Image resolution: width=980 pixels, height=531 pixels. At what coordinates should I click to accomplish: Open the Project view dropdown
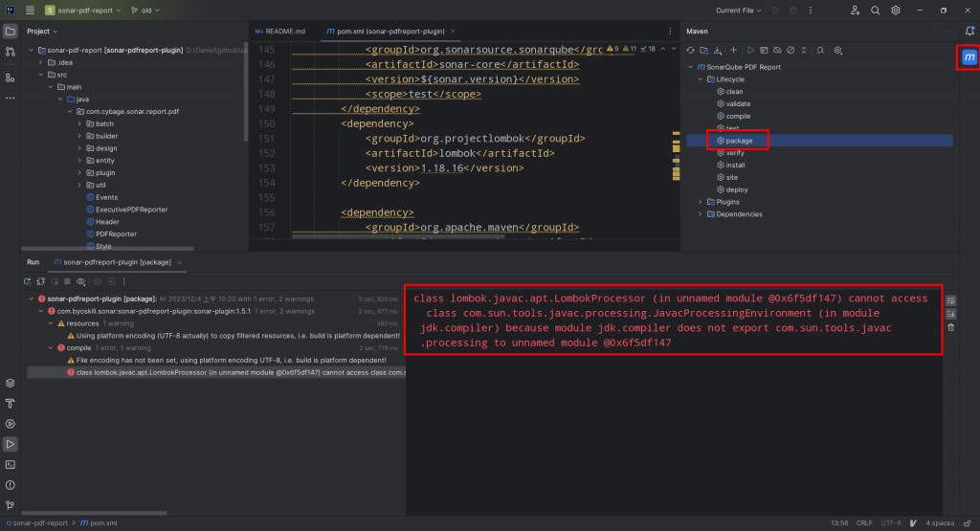pos(42,32)
